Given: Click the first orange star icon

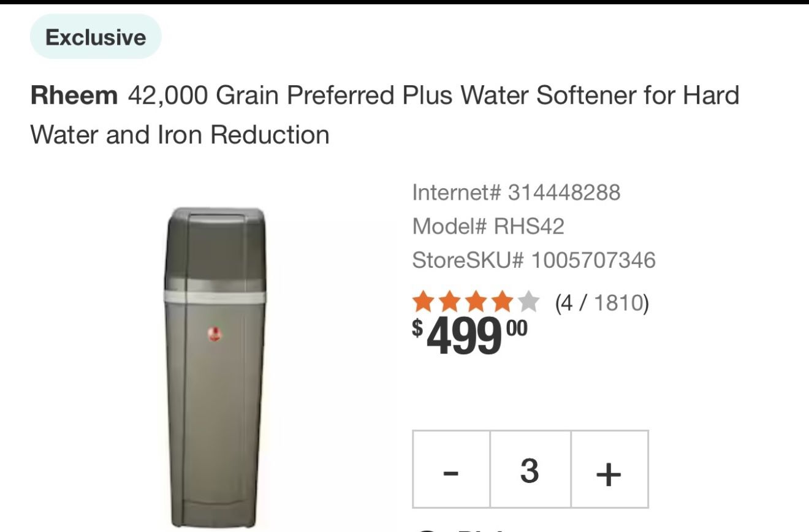Looking at the screenshot, I should (x=422, y=302).
